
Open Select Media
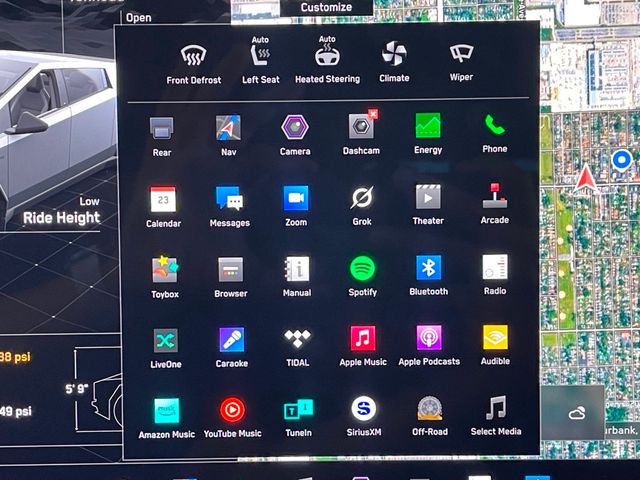(x=496, y=415)
